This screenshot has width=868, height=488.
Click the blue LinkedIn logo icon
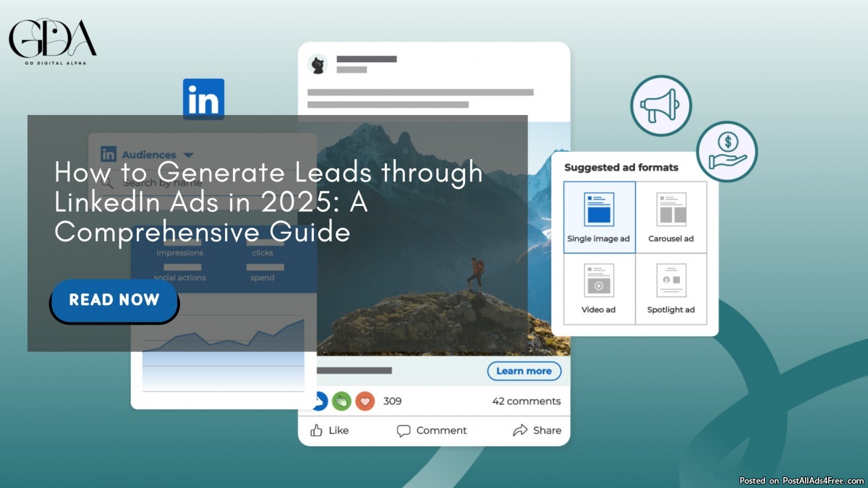pyautogui.click(x=203, y=99)
